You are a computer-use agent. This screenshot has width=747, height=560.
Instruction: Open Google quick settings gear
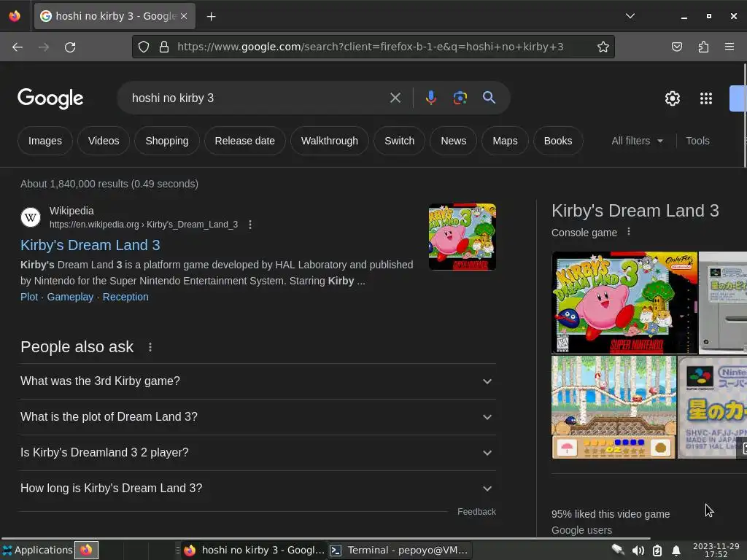[x=672, y=98]
